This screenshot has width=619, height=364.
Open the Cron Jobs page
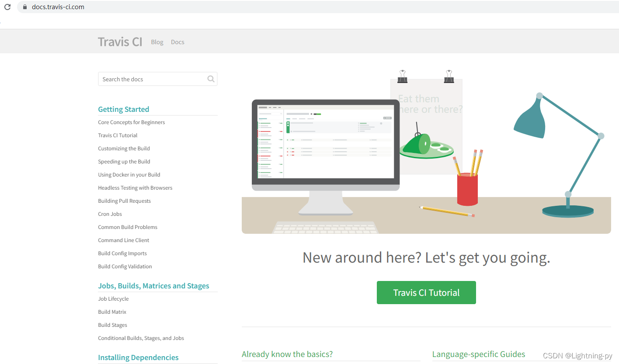point(110,214)
